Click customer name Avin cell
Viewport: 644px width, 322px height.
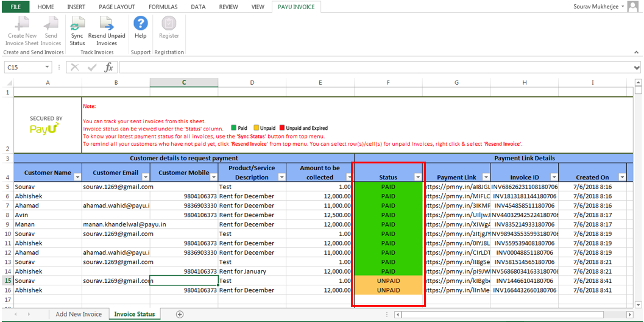pos(48,215)
